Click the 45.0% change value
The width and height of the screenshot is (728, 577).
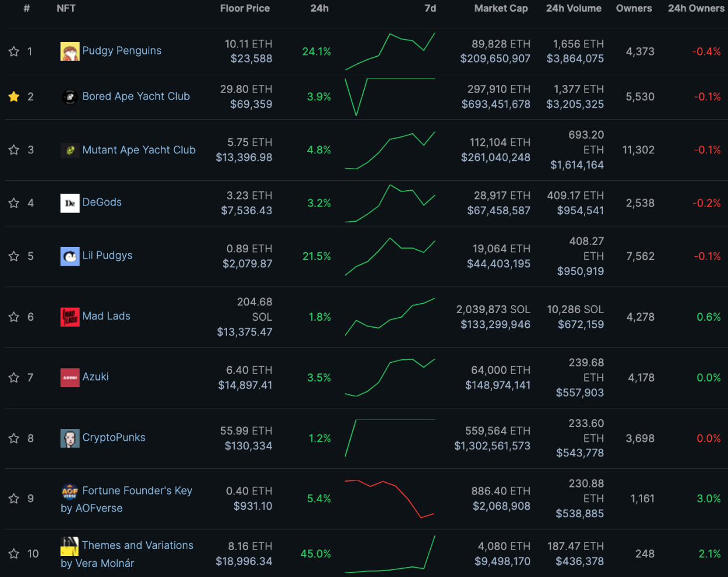[x=316, y=554]
